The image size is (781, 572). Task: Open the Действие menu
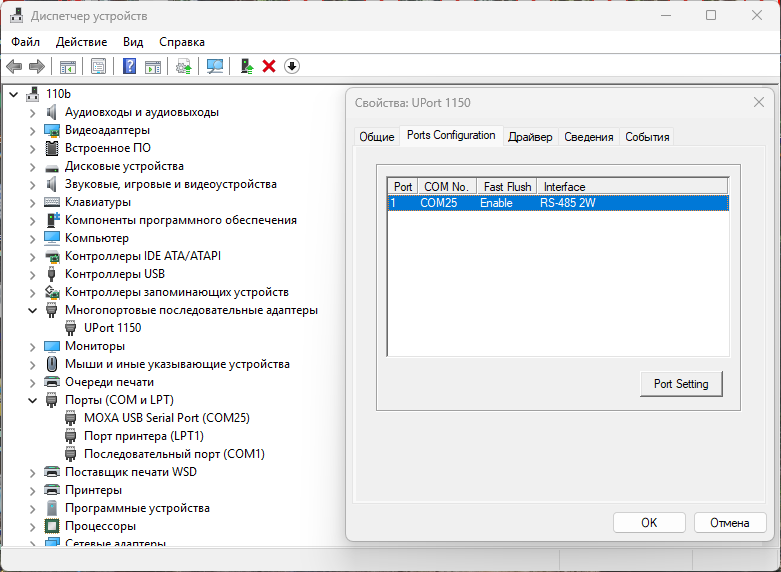tap(81, 42)
